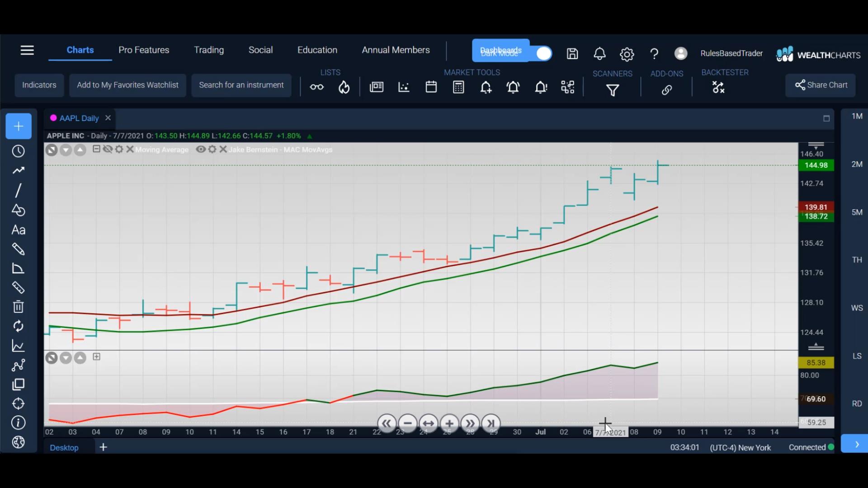
Task: Select the pencil freehand tool
Action: pos(18,249)
